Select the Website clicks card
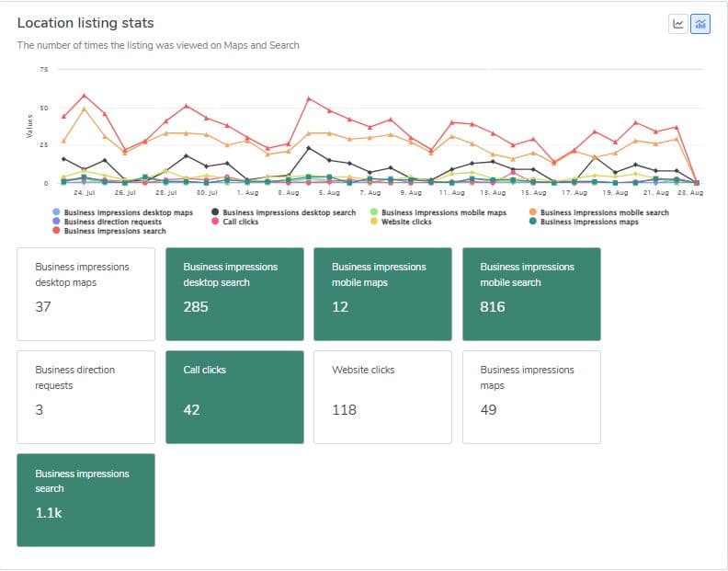Image resolution: width=728 pixels, height=571 pixels. point(382,397)
